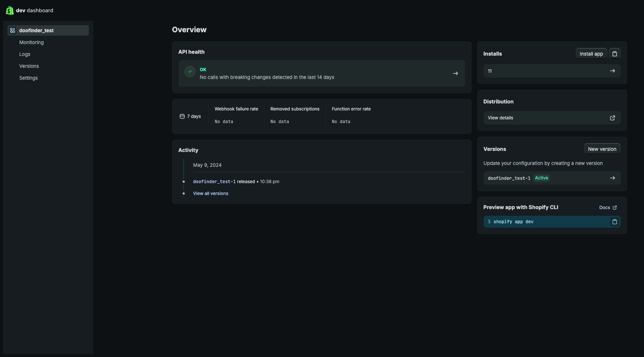
Task: Click the doofinder_test-1 version name in Versions card
Action: 509,178
